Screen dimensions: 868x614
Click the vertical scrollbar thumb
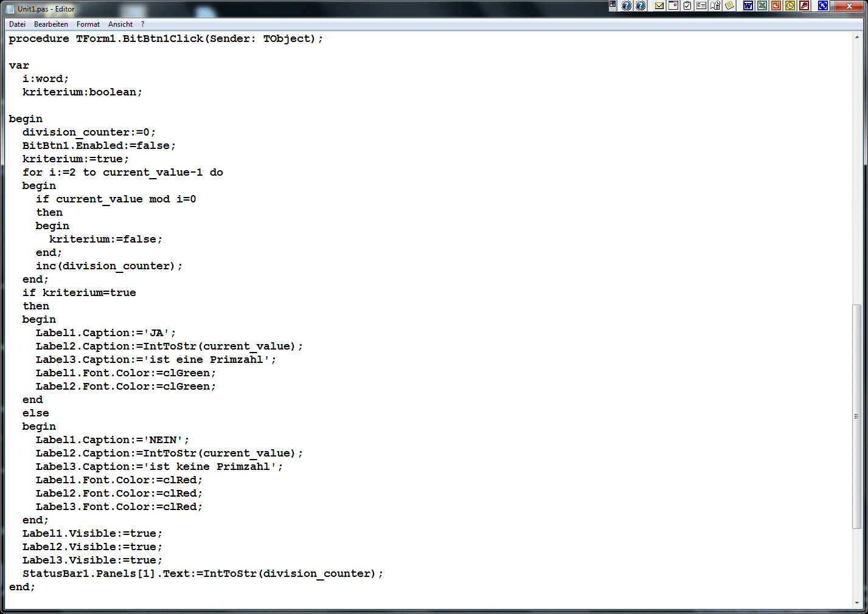[856, 416]
